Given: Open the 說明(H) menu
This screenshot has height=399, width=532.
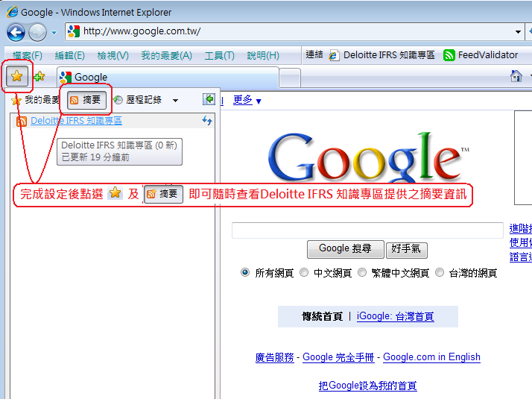Looking at the screenshot, I should (263, 55).
